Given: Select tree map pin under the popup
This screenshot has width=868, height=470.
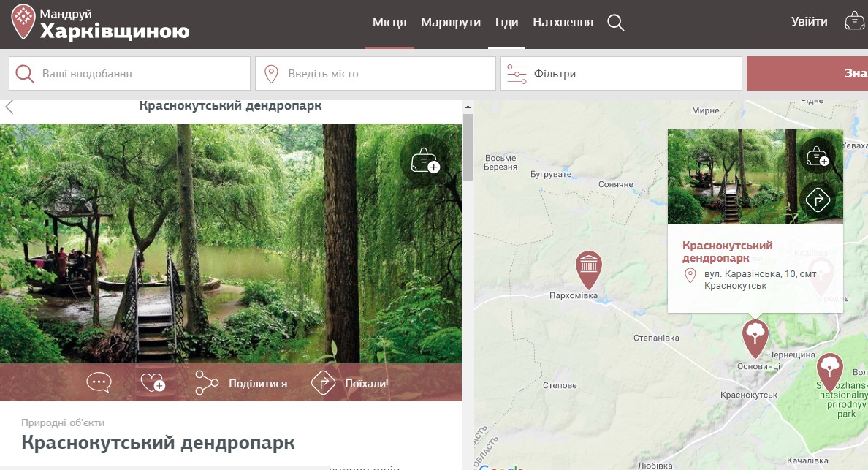Looking at the screenshot, I should tap(755, 338).
